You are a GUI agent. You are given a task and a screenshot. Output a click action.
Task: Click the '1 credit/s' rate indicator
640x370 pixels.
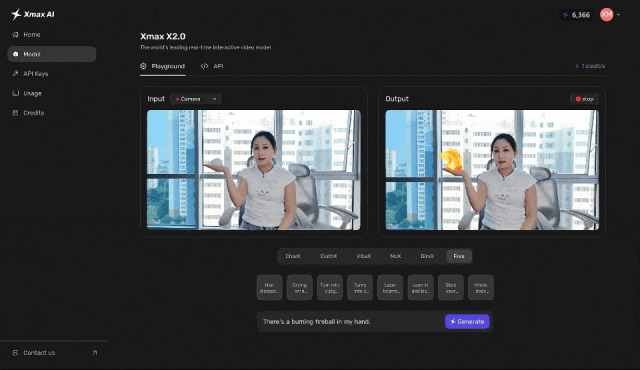pos(590,66)
